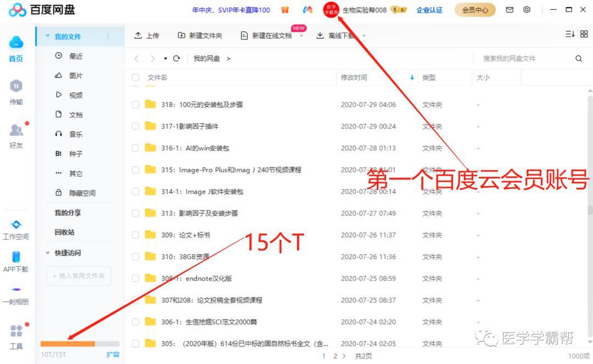Click folder icon of 313 影响因子及安装步骤
Viewport: 593px width, 364px height.
[x=150, y=213]
